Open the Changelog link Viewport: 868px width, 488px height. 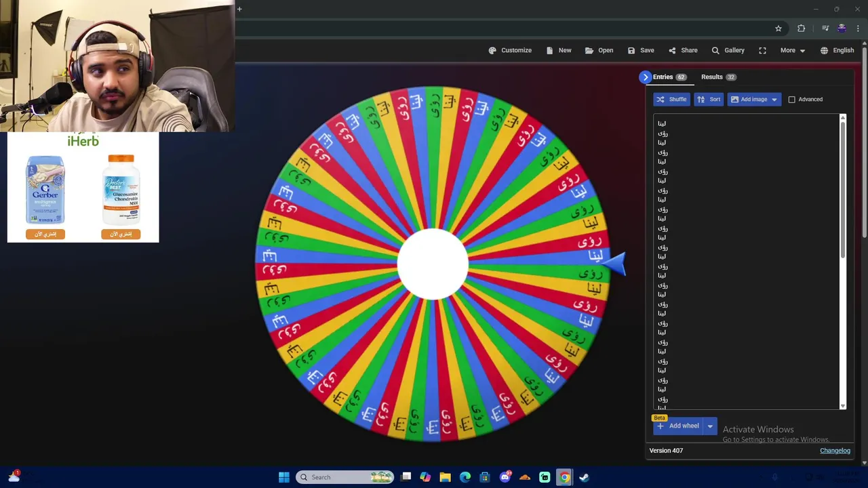click(835, 451)
